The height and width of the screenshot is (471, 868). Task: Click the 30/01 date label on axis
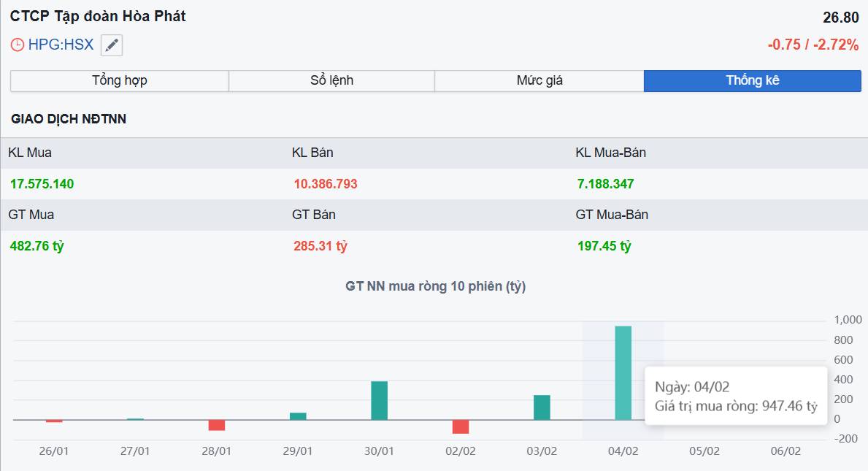(x=379, y=451)
